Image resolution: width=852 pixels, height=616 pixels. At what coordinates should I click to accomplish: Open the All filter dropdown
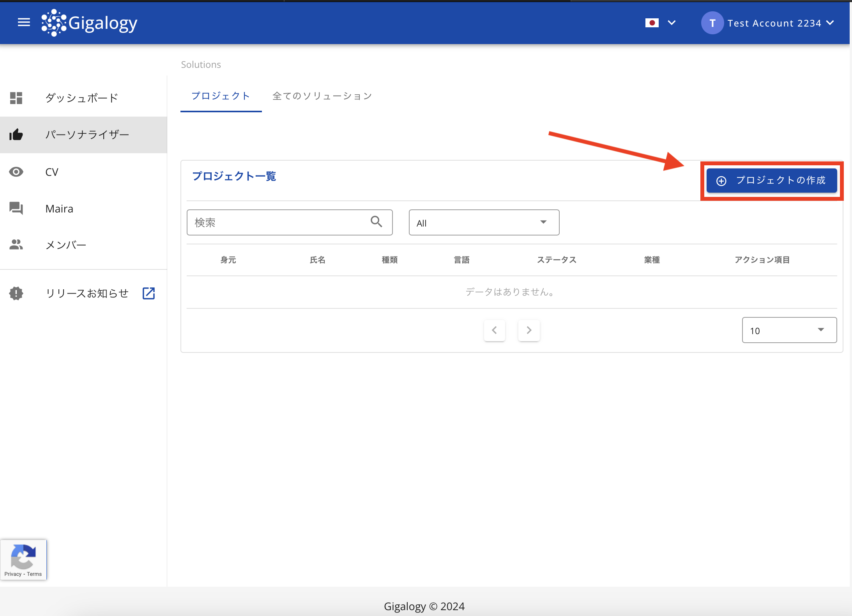tap(484, 223)
